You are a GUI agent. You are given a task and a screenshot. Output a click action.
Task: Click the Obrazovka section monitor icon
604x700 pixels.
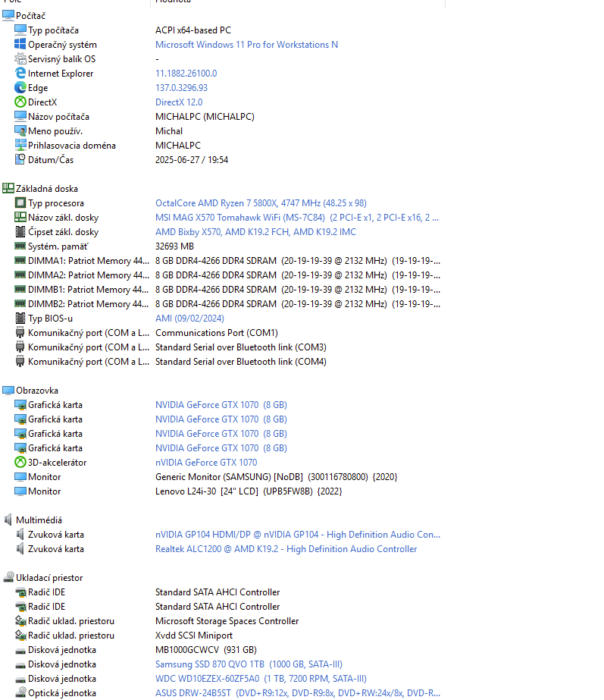pos(8,390)
